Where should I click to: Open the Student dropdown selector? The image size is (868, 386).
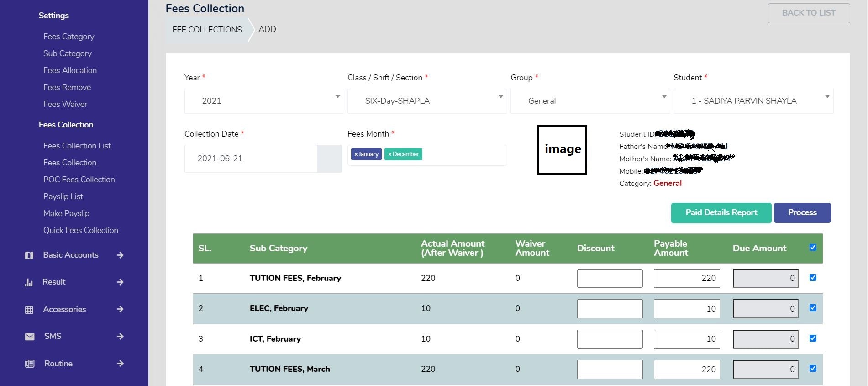pyautogui.click(x=753, y=101)
